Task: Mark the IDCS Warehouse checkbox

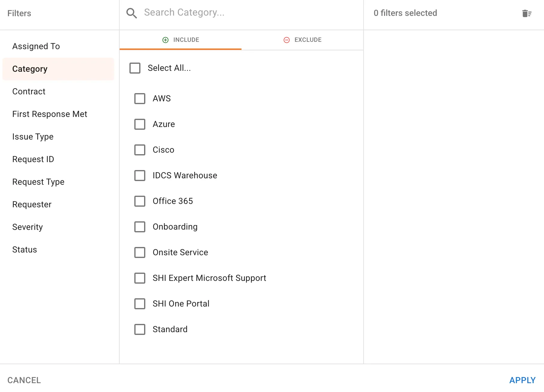Action: pos(140,176)
